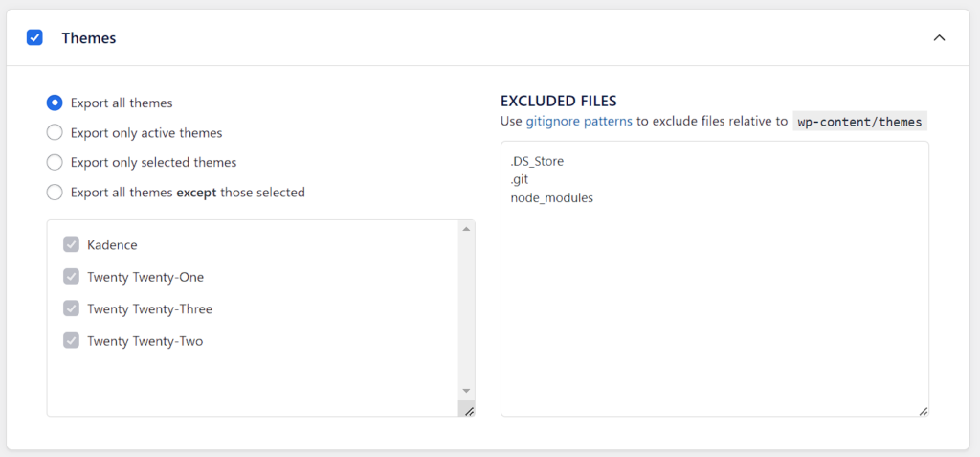Screen dimensions: 980x457
Task: Click the Themes section heading
Action: [x=89, y=38]
